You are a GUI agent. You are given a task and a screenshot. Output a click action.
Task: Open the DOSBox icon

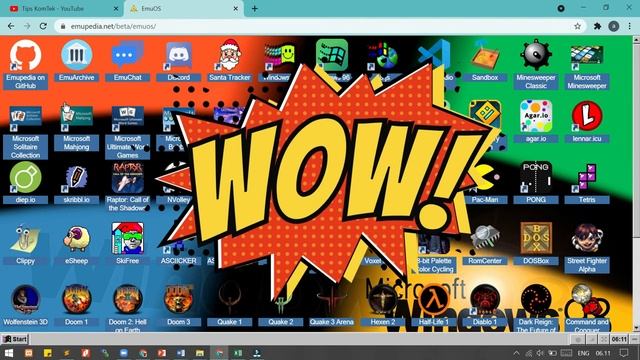pos(536,244)
